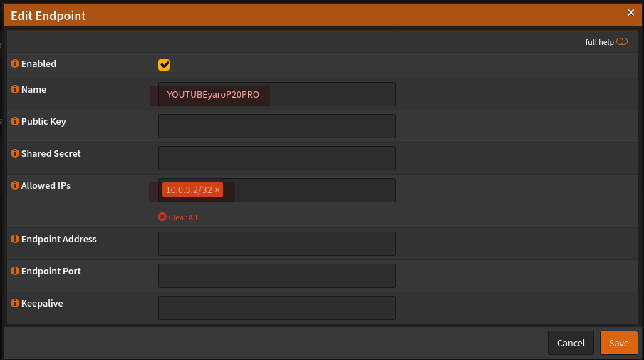The width and height of the screenshot is (644, 360).
Task: Show help for Public Key field
Action: coord(15,122)
